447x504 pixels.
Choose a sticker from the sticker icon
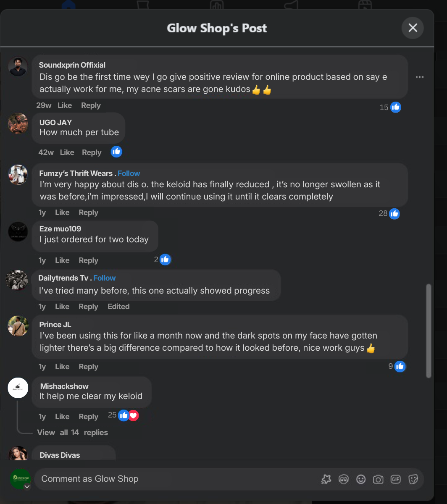tap(413, 479)
